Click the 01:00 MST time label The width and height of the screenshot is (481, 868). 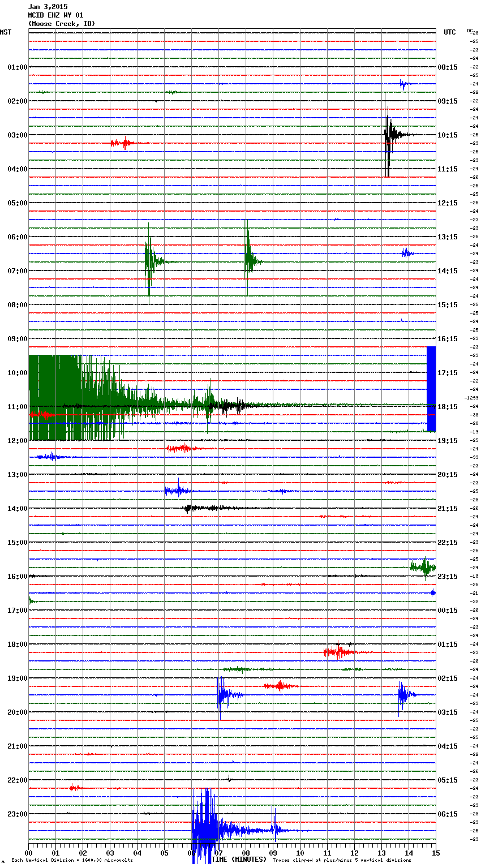pos(18,67)
